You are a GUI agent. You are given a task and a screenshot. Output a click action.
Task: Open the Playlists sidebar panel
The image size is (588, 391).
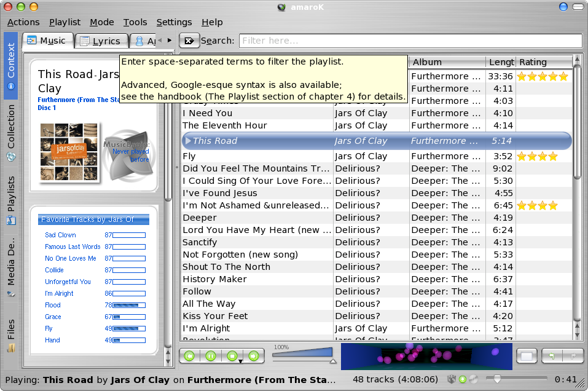click(x=11, y=200)
